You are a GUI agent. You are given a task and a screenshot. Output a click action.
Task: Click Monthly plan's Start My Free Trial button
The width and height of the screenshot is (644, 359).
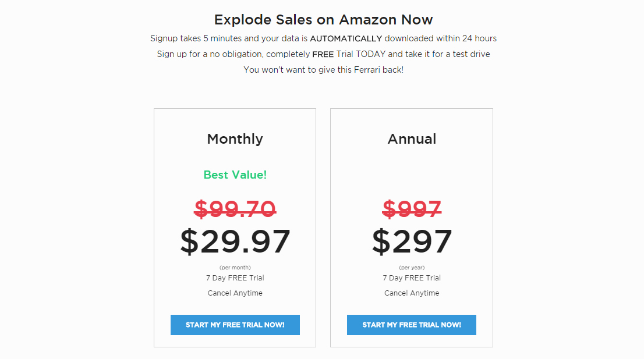pos(235,325)
